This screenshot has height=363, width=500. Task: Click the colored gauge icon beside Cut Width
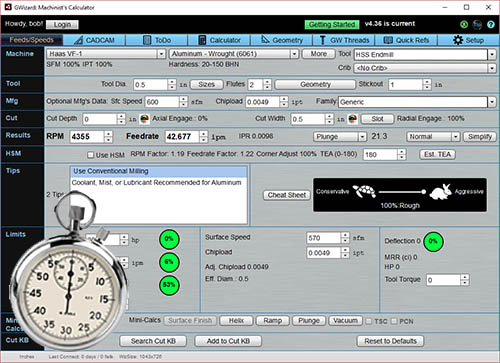click(x=353, y=119)
